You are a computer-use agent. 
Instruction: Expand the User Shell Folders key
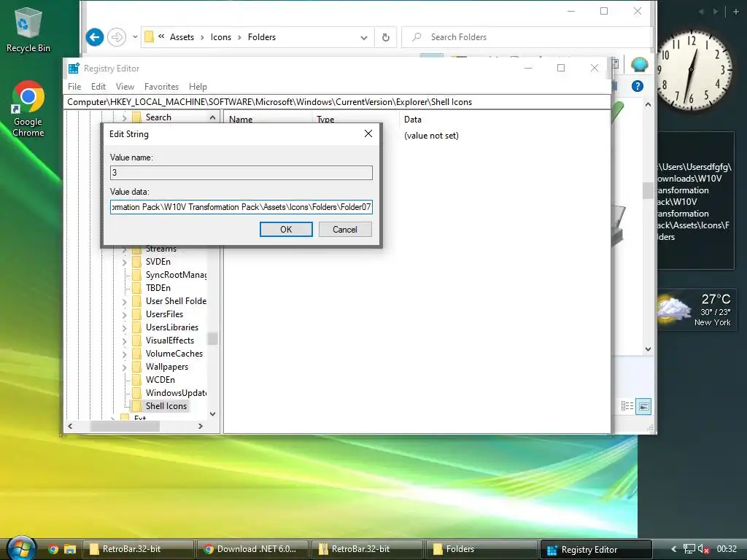[x=124, y=301]
